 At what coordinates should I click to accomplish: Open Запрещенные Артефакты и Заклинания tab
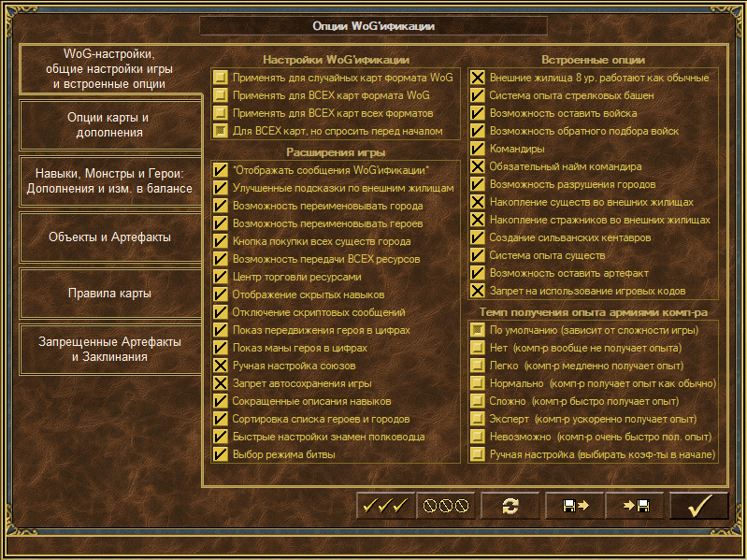tap(109, 350)
